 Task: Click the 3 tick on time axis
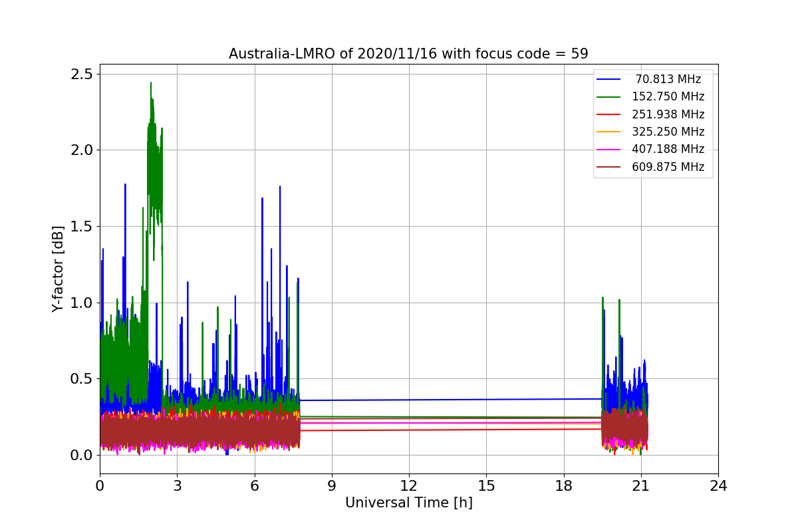click(177, 486)
